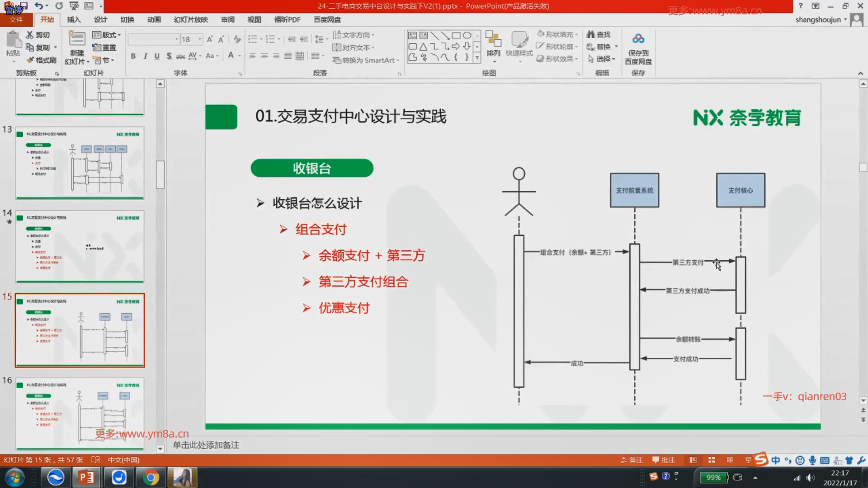Open the font size dropdown
The image size is (868, 488).
pos(199,39)
